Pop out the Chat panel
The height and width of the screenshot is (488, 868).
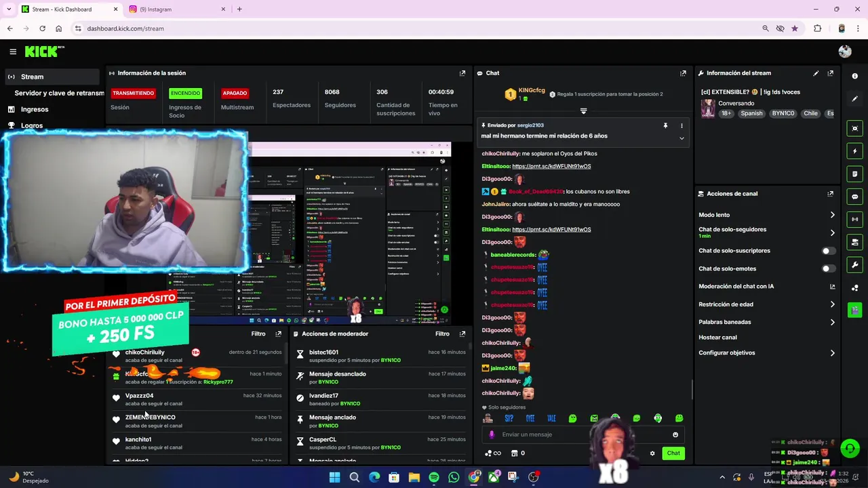point(683,73)
